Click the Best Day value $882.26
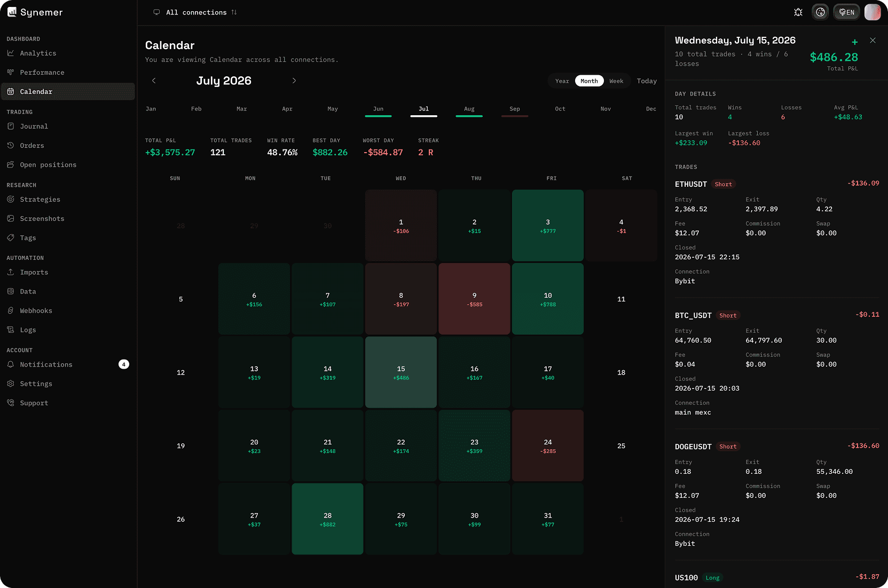The height and width of the screenshot is (588, 888). pyautogui.click(x=330, y=153)
